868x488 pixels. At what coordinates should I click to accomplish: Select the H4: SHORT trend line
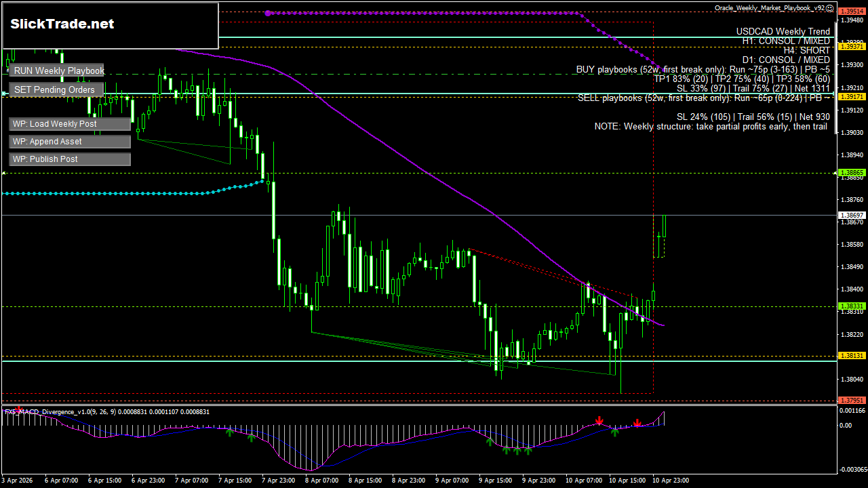[807, 50]
